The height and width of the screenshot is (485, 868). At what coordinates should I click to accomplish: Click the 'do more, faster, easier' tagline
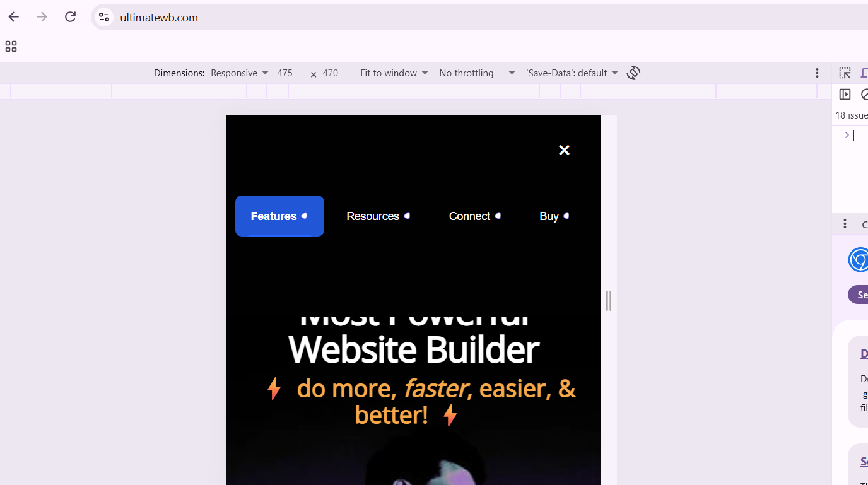pyautogui.click(x=421, y=401)
